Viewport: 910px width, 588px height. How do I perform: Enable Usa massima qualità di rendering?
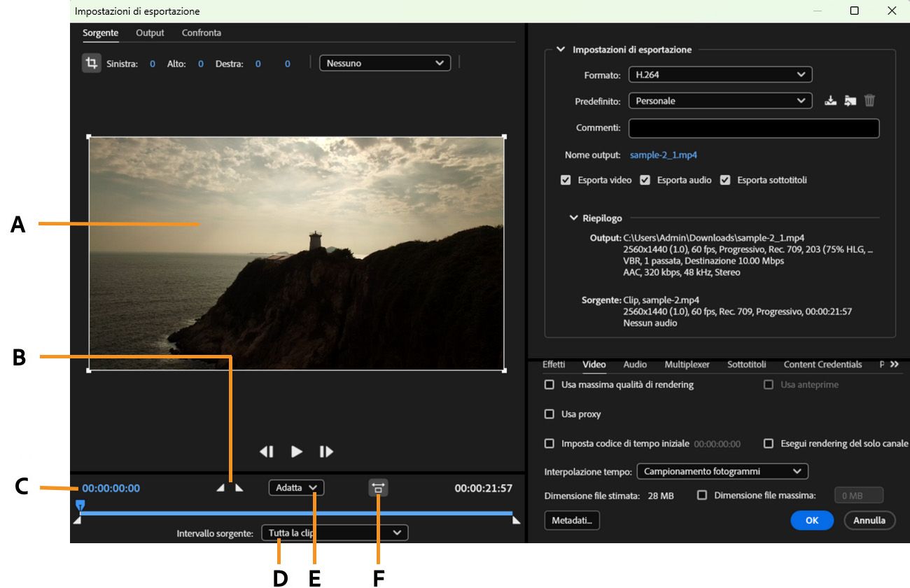pyautogui.click(x=549, y=385)
